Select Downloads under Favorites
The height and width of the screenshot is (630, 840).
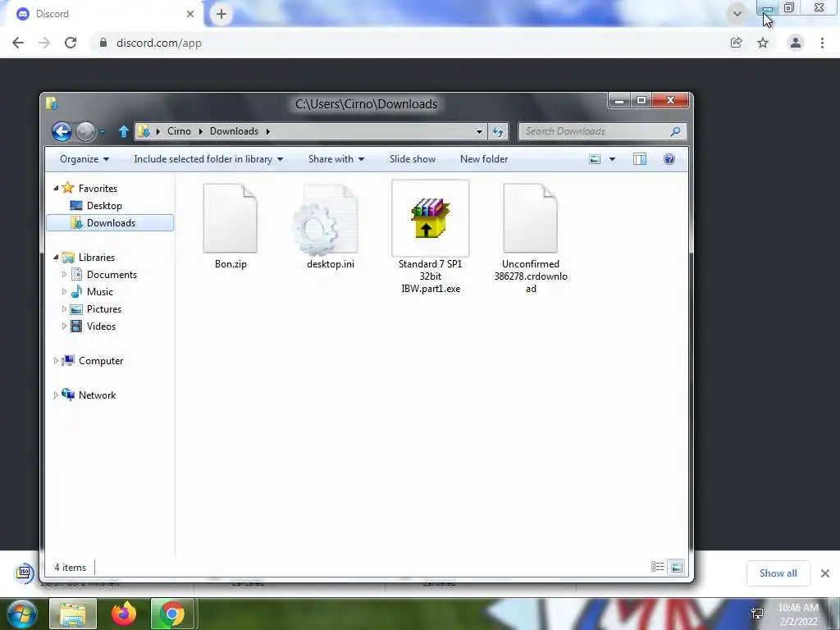coord(110,223)
